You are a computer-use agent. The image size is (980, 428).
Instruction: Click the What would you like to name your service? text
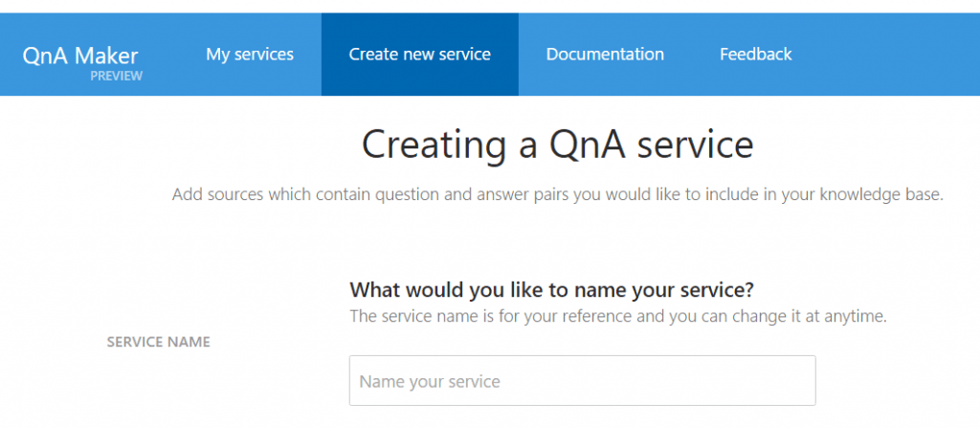pyautogui.click(x=552, y=290)
